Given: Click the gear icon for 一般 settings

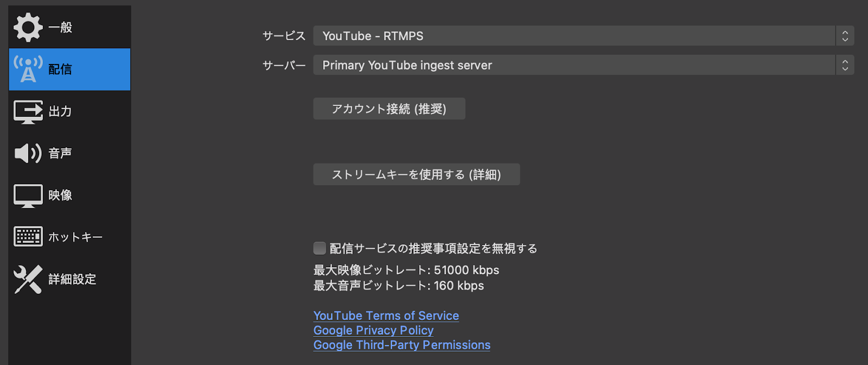Looking at the screenshot, I should [28, 28].
